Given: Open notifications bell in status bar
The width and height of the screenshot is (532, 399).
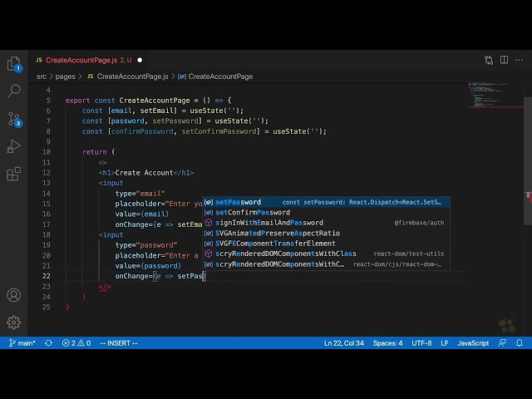Looking at the screenshot, I should [519, 343].
